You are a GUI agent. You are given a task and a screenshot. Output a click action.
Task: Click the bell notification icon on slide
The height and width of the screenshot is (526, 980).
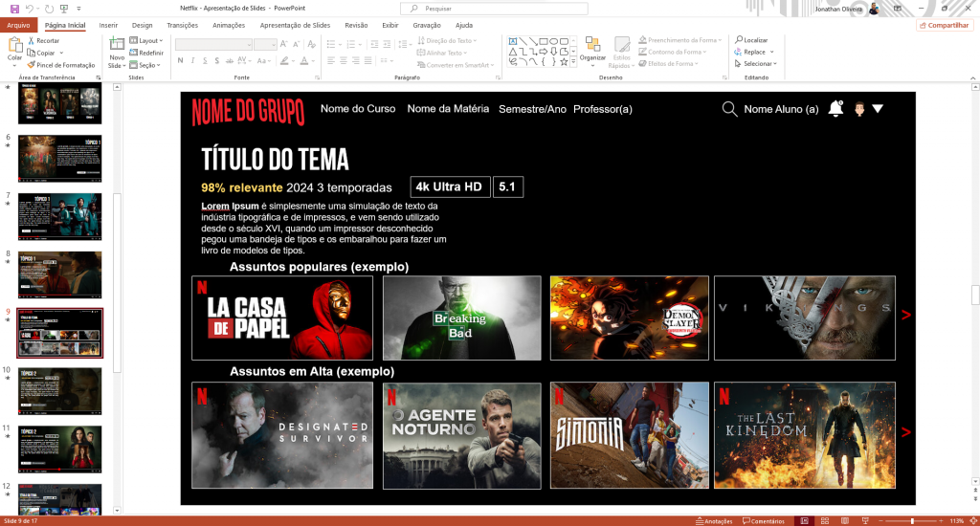coord(835,109)
